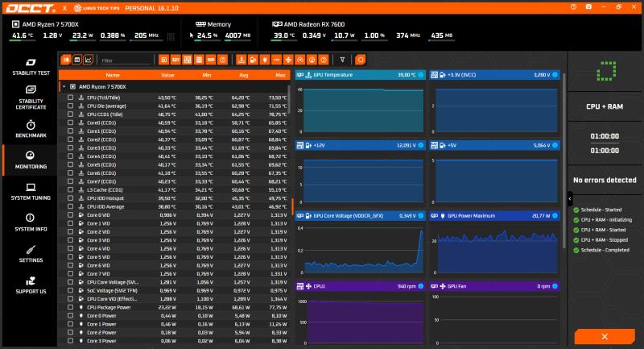Toggle power sensor type filter
This screenshot has height=349, width=644.
coord(265,60)
